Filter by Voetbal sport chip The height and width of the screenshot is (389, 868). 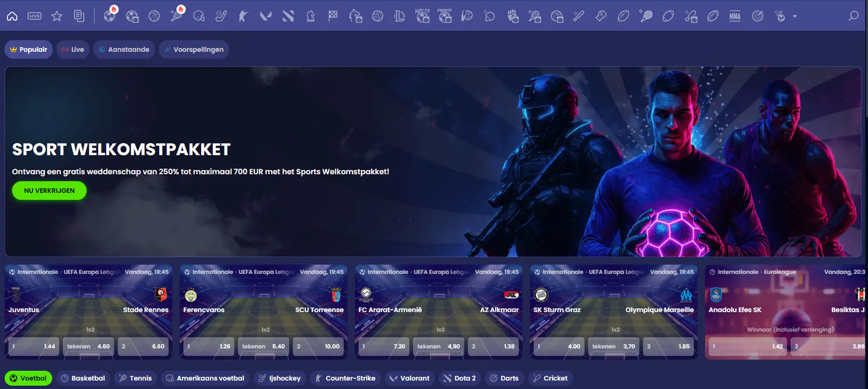click(28, 378)
